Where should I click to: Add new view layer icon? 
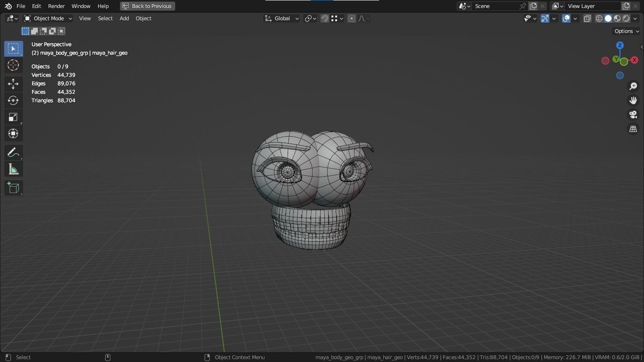tap(626, 6)
